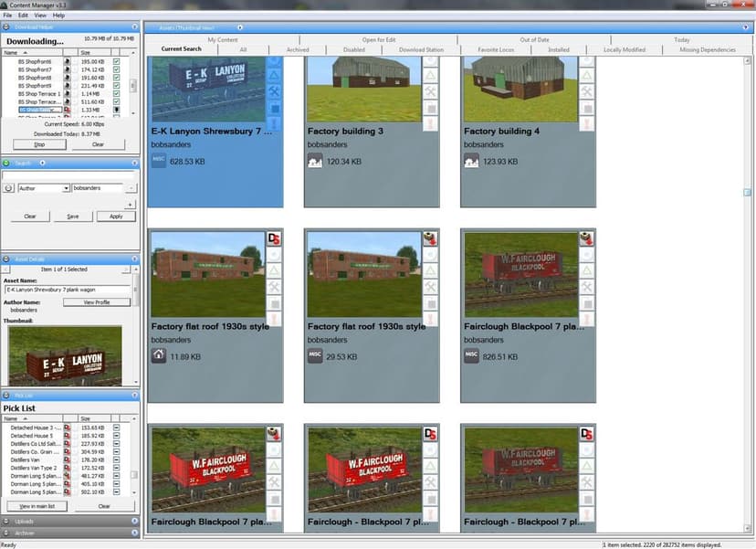
Task: Toggle checkbox on the 511.60 KB download row
Action: click(x=116, y=101)
